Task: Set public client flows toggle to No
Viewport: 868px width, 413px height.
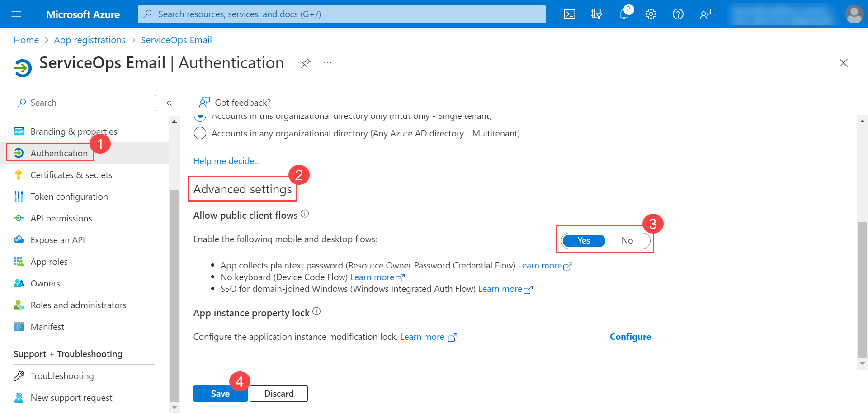Action: pyautogui.click(x=627, y=241)
